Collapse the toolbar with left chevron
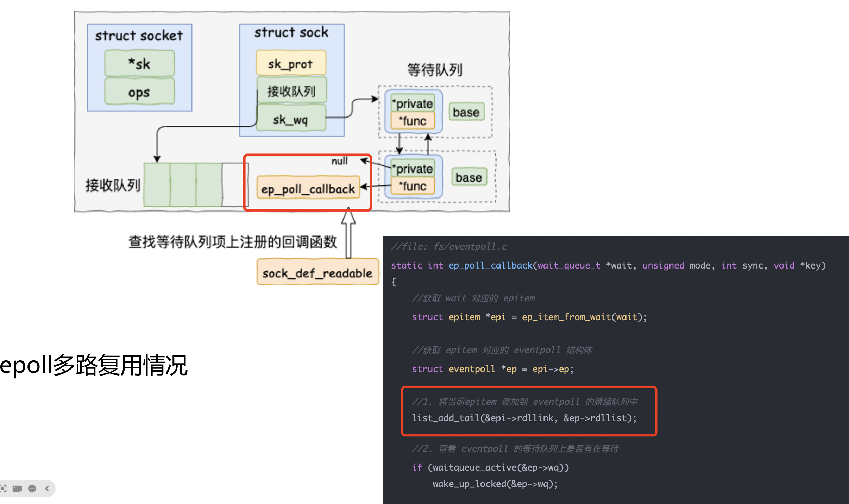Viewport: 849px width, 504px height. click(x=47, y=489)
